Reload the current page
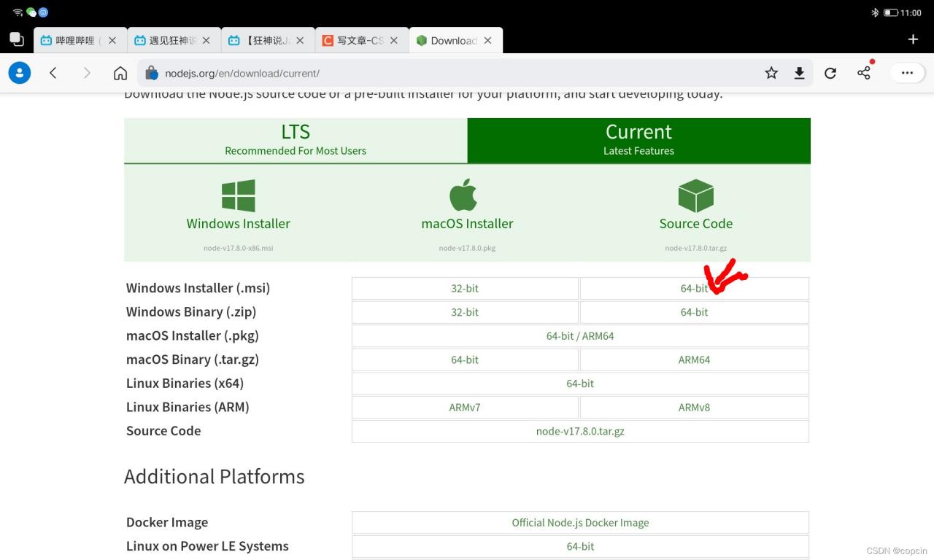 coord(830,73)
